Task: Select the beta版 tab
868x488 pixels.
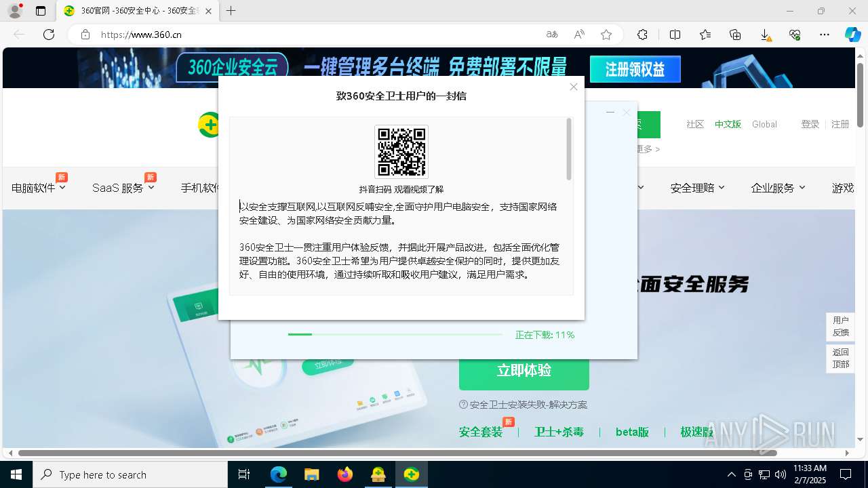Action: (632, 432)
